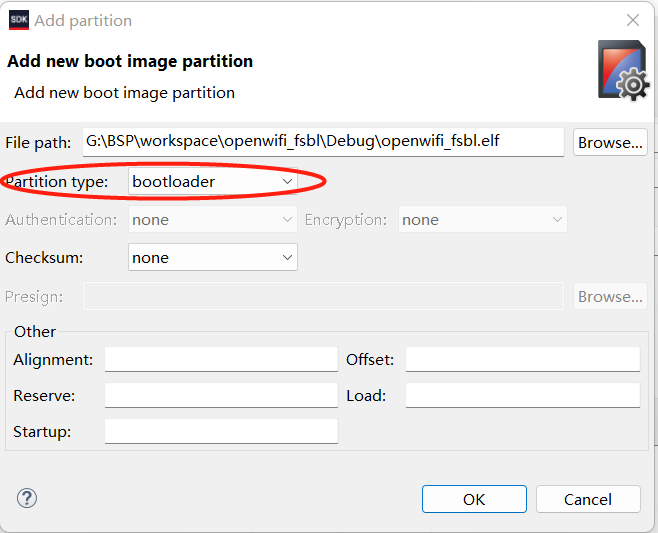The width and height of the screenshot is (658, 533).
Task: Click the Help question mark icon
Action: click(27, 498)
